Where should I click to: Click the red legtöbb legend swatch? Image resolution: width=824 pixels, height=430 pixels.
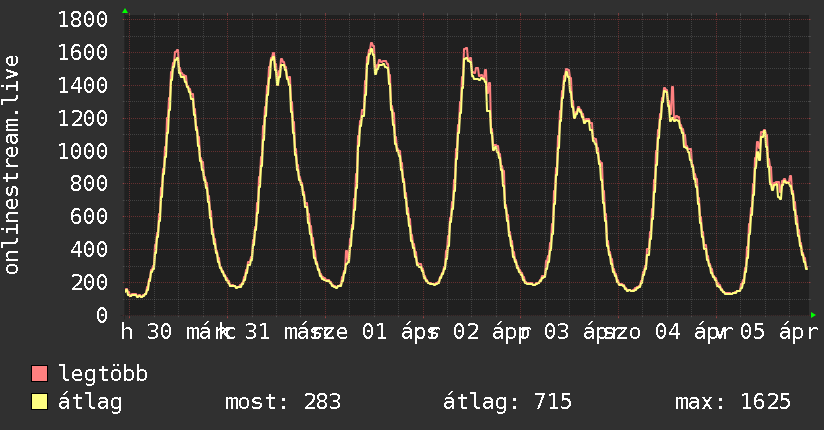point(40,375)
